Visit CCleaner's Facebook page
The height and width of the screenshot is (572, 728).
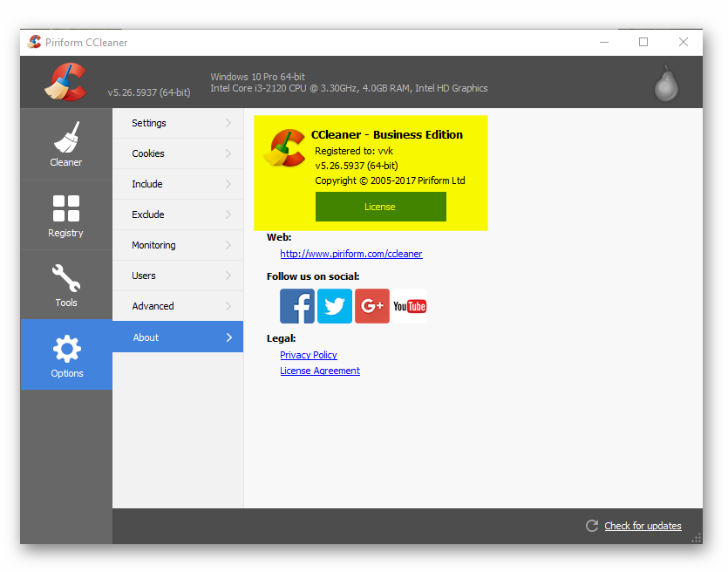click(296, 306)
